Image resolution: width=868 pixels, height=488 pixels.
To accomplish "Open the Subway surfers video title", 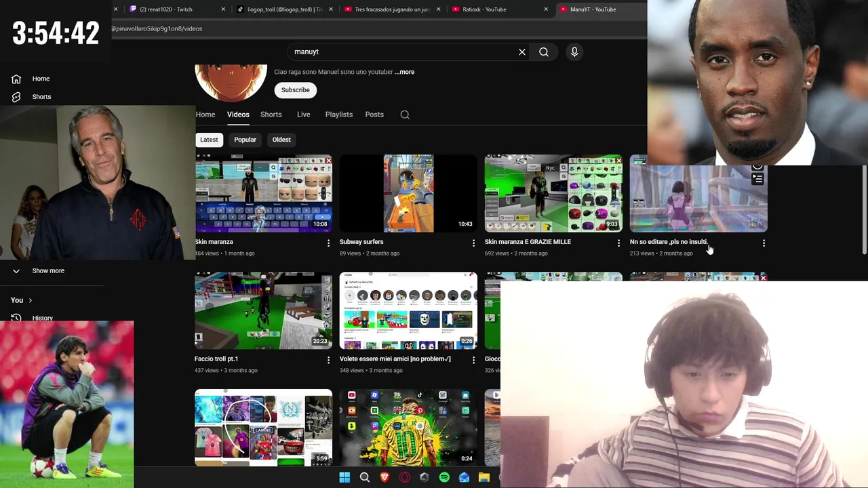I will click(x=361, y=242).
